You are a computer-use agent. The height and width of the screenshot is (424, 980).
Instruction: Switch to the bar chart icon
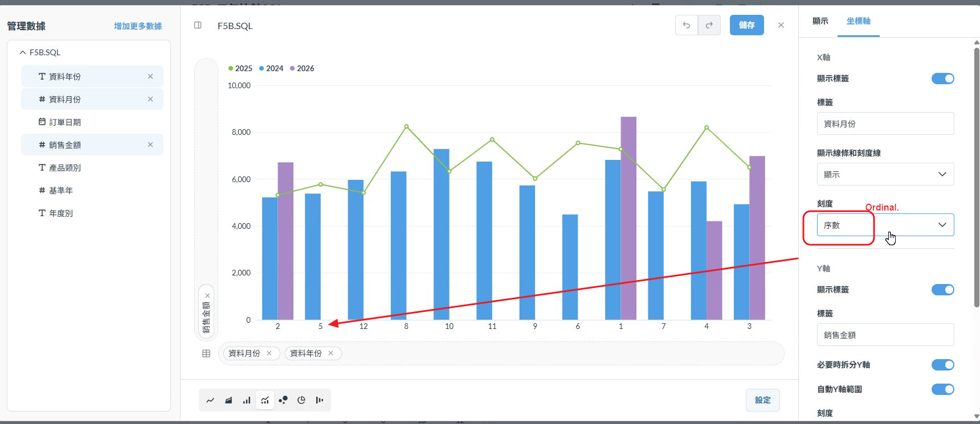[247, 400]
